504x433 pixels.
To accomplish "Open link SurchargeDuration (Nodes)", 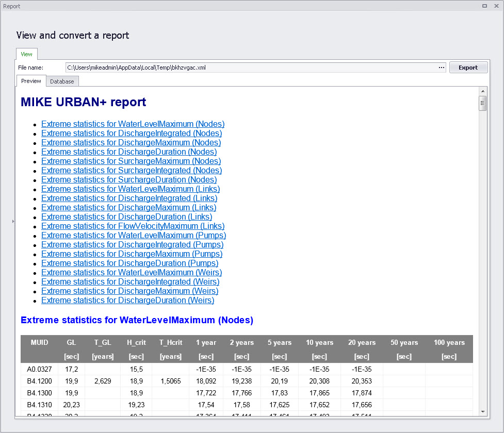I will [x=129, y=180].
